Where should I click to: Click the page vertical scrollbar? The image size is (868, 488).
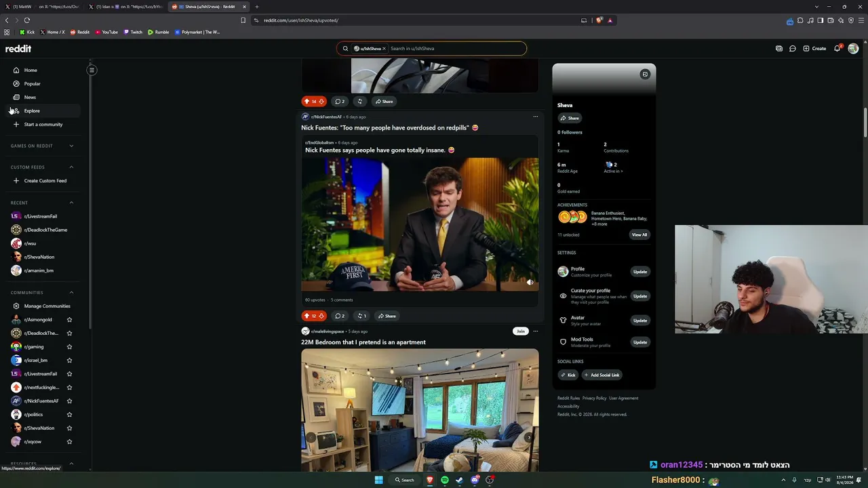click(865, 122)
